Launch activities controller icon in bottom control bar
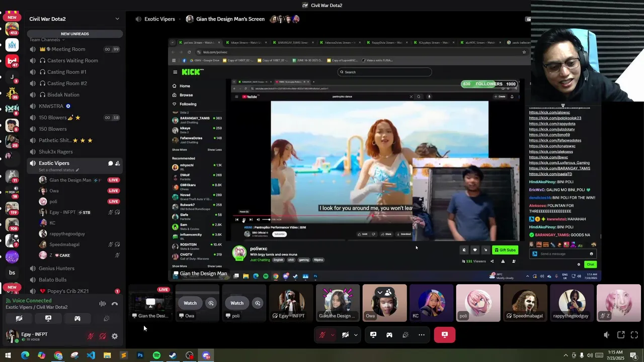644x362 pixels. [389, 335]
